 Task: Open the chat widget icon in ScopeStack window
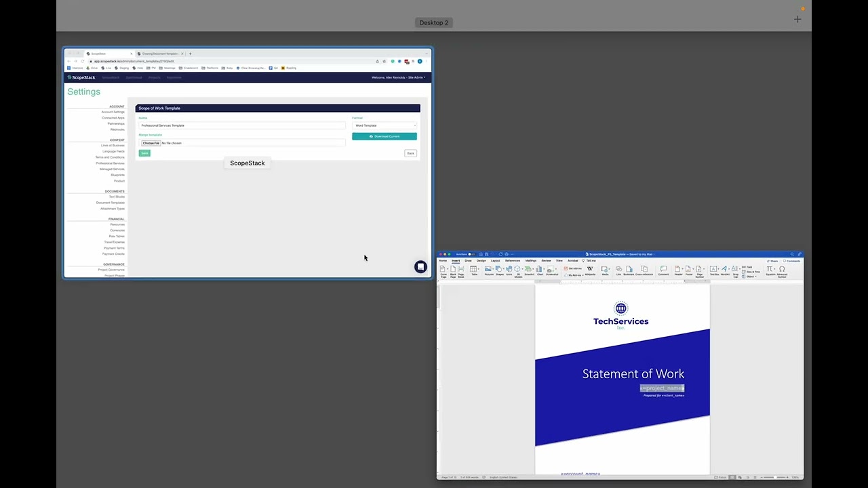pos(420,266)
